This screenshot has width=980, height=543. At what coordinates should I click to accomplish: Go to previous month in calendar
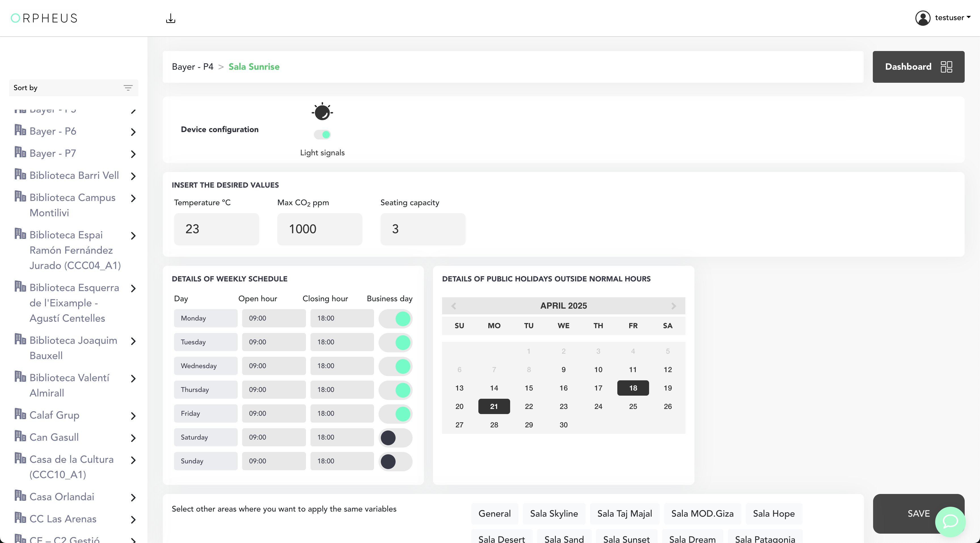tap(453, 306)
